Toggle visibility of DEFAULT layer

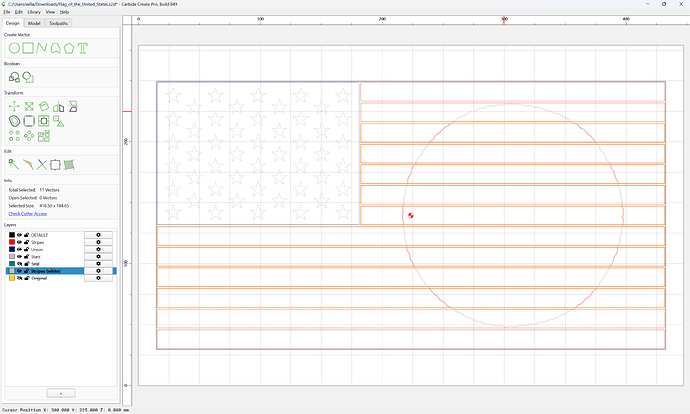click(19, 235)
